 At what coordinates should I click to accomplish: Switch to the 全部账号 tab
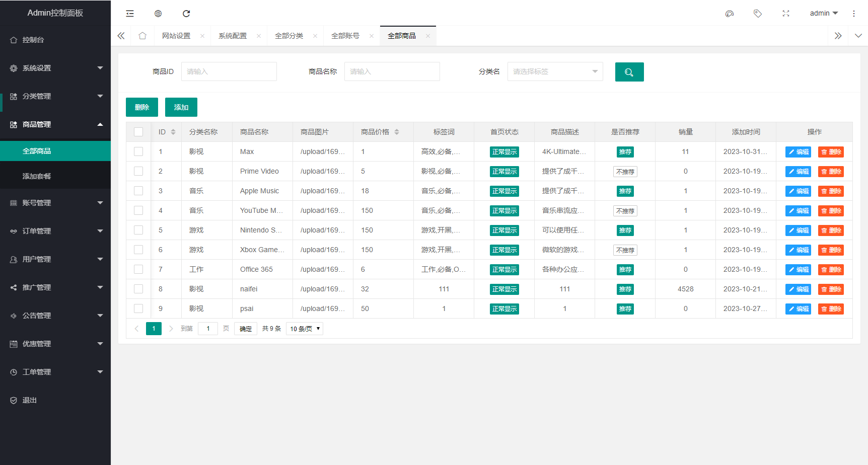coord(346,35)
